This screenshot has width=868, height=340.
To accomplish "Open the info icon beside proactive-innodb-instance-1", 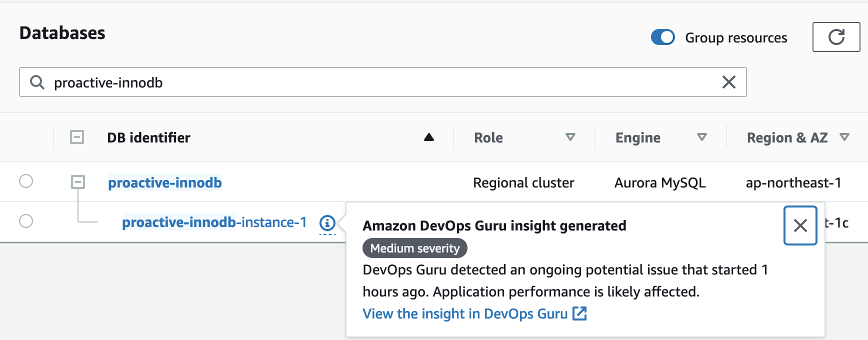I will [x=327, y=222].
